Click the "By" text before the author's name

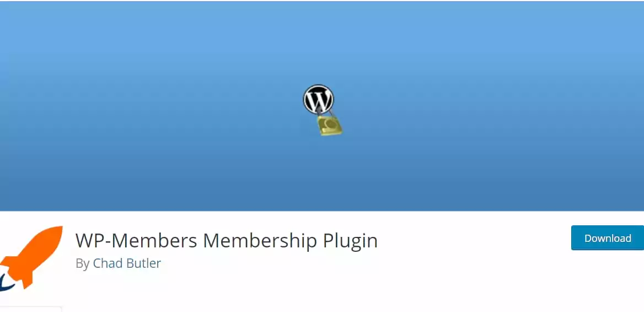83,263
